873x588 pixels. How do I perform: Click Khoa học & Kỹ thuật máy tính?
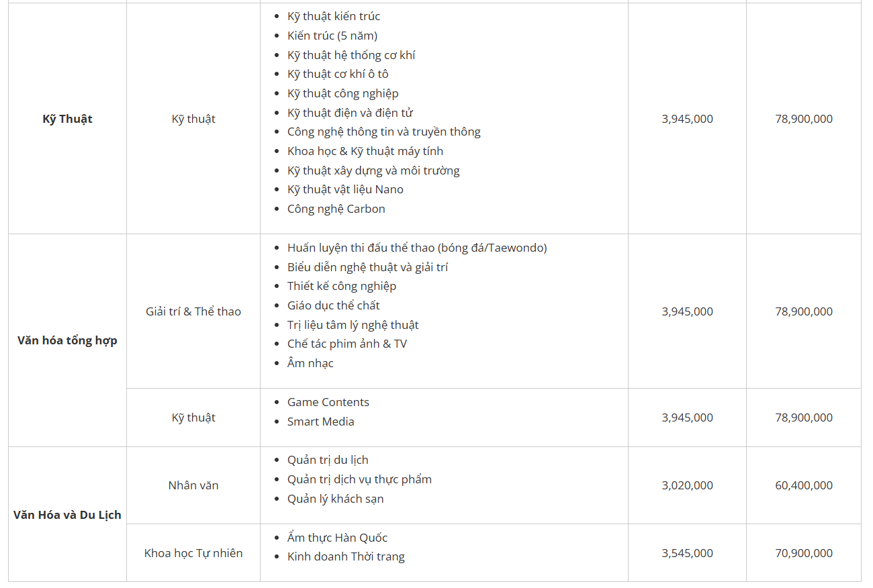tap(365, 151)
